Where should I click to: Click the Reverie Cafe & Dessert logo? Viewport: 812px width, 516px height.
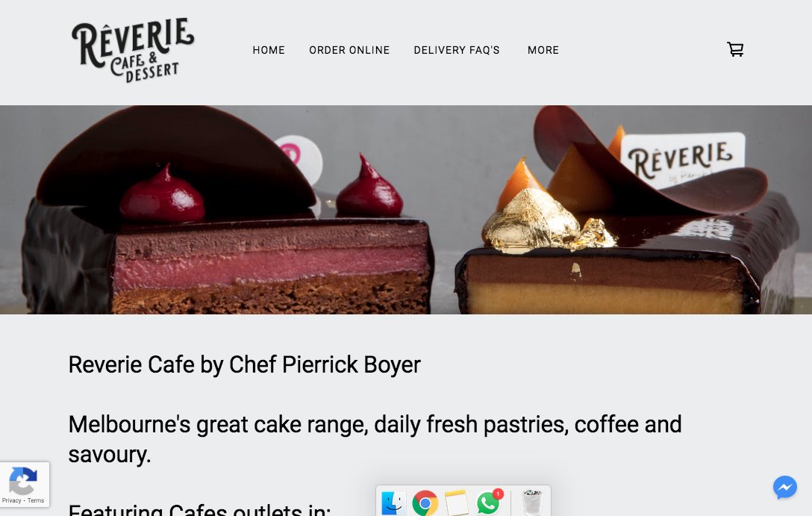pyautogui.click(x=133, y=50)
